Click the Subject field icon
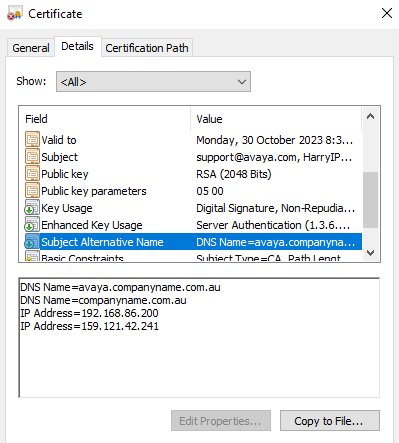The image size is (399, 443). click(x=32, y=157)
